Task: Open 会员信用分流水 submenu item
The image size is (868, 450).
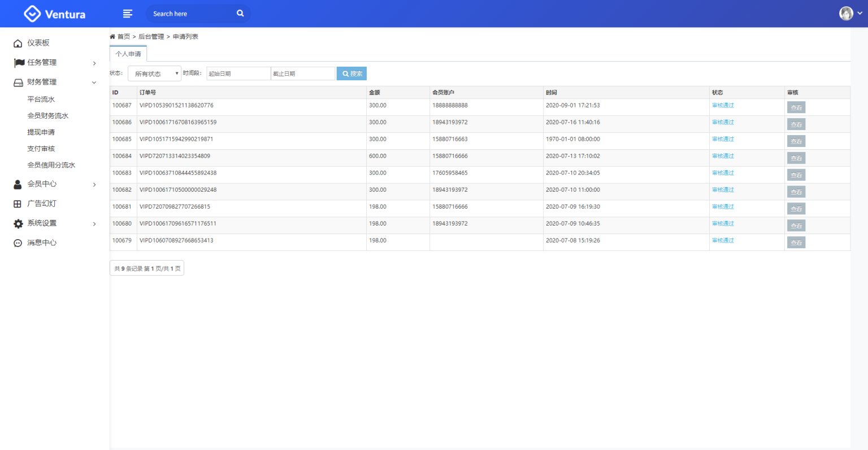Action: (51, 165)
